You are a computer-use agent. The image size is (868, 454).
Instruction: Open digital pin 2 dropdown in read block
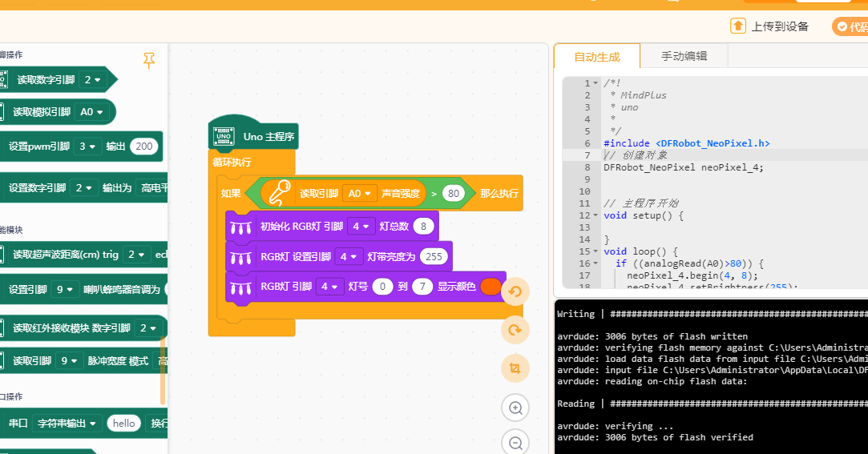coord(92,79)
